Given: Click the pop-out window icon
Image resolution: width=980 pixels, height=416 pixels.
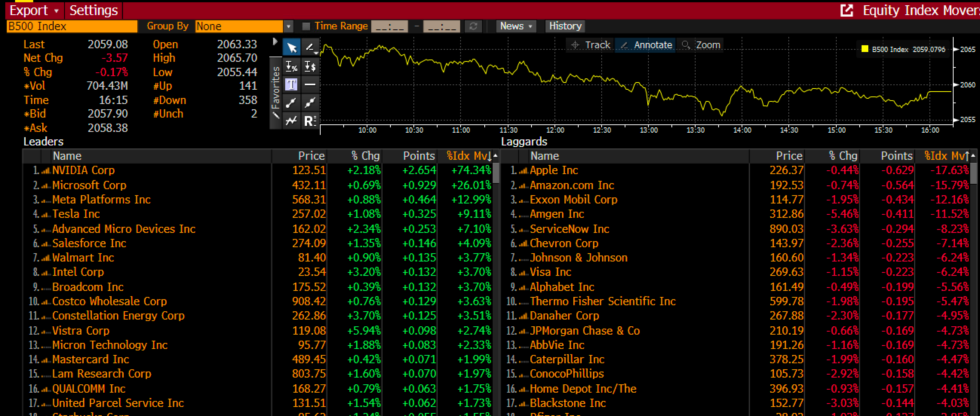Looking at the screenshot, I should tap(846, 10).
